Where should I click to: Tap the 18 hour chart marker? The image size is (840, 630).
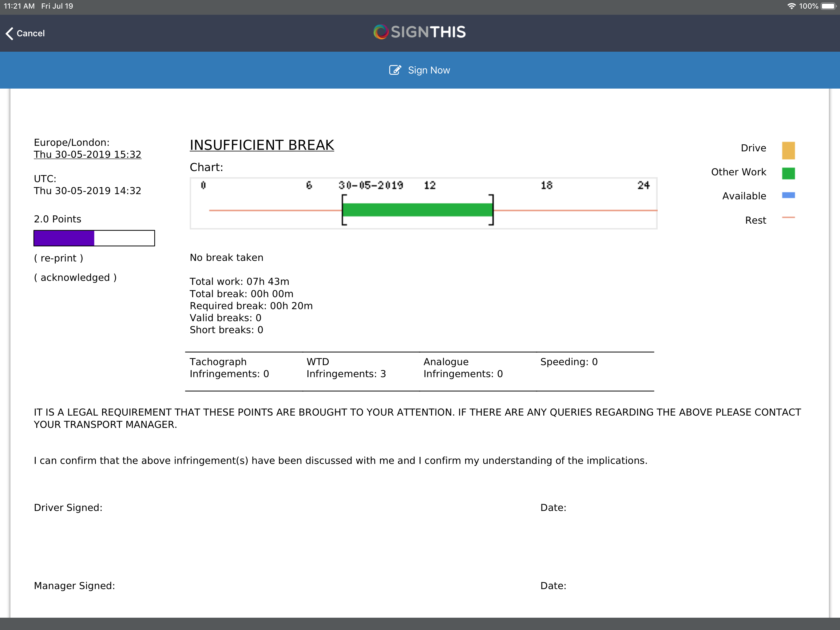[546, 185]
